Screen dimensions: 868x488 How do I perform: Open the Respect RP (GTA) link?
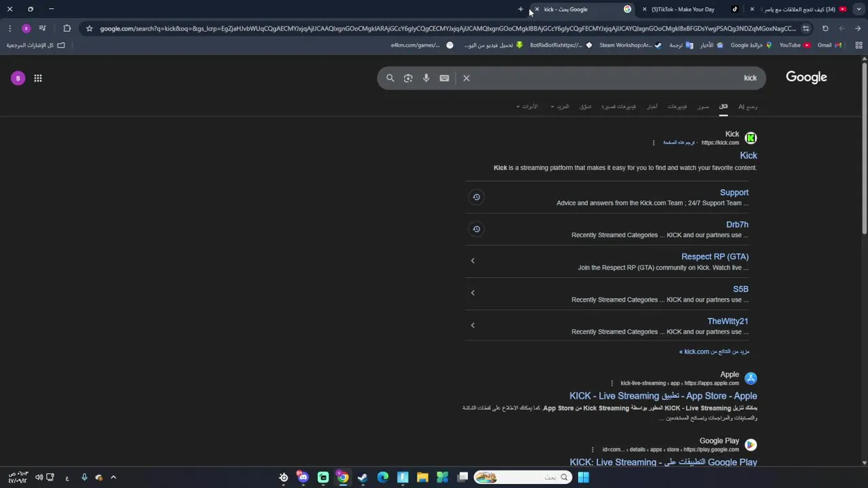click(x=715, y=257)
